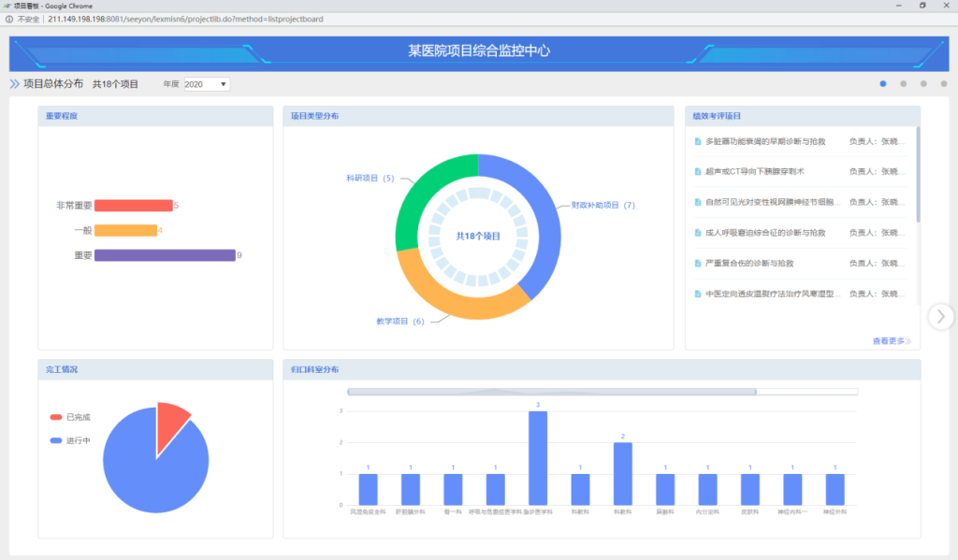This screenshot has width=958, height=560.
Task: Click document icon beside 成人呼吸窘迫综合征 project
Action: pyautogui.click(x=697, y=233)
